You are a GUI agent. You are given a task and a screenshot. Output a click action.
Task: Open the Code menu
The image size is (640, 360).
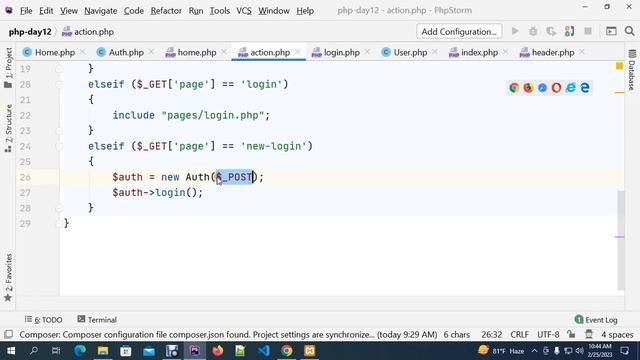pos(133,11)
